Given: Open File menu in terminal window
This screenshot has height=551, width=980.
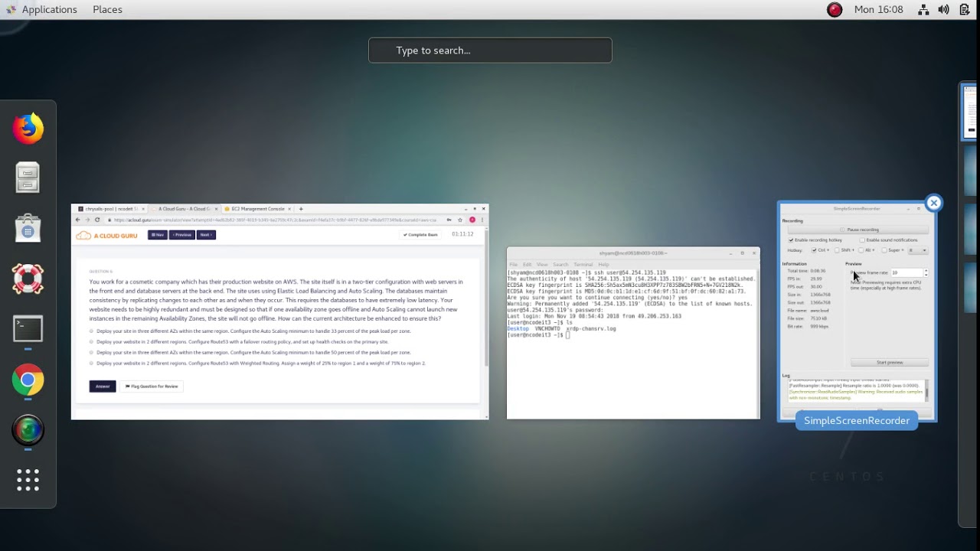Looking at the screenshot, I should click(x=514, y=264).
